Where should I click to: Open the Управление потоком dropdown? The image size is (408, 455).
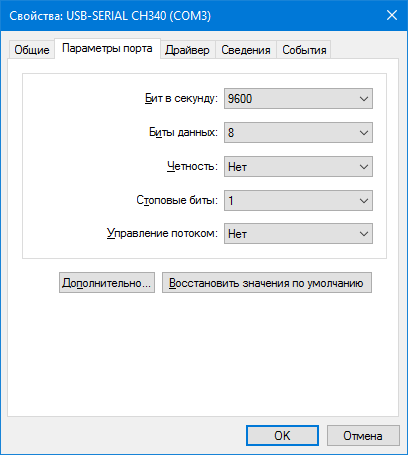coord(298,234)
